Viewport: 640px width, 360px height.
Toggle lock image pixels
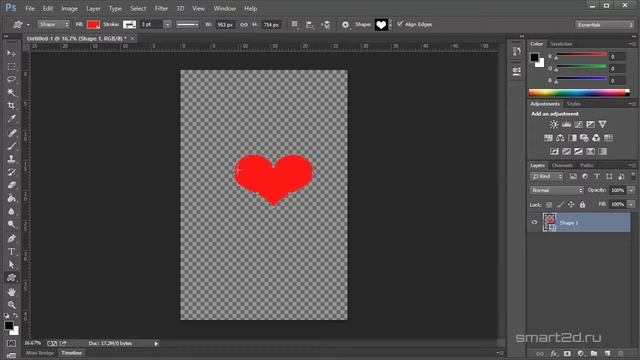click(x=560, y=204)
